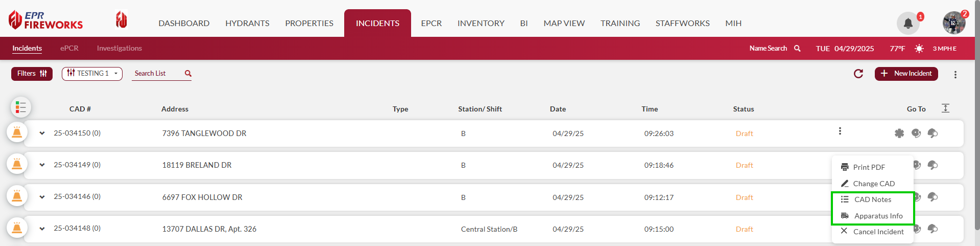Click the refresh incidents list icon

[858, 74]
